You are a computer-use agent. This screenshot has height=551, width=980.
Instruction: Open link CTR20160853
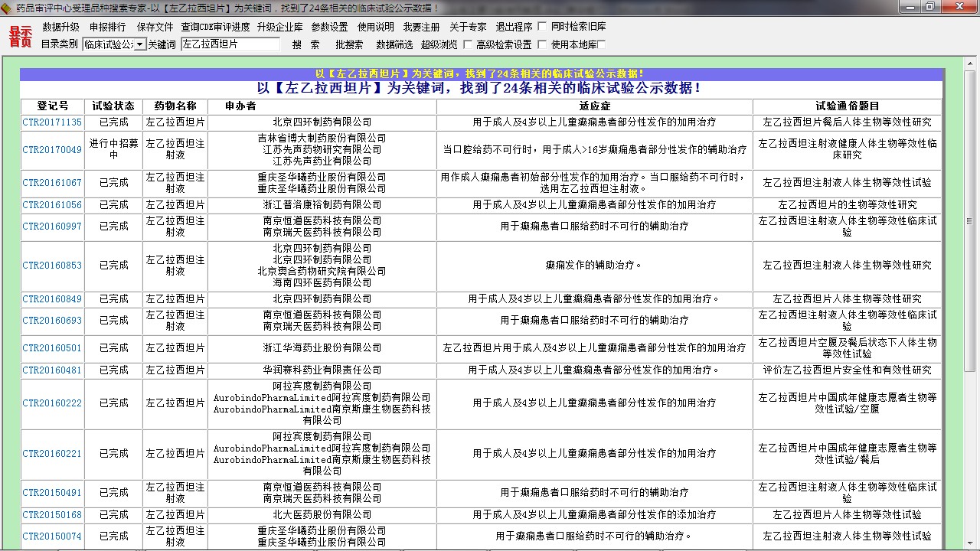(52, 266)
